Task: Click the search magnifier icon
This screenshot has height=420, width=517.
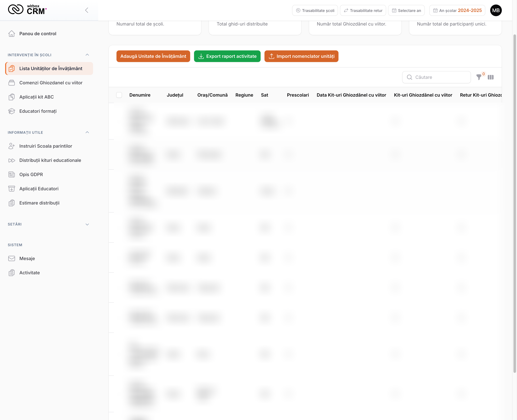Action: [x=409, y=77]
